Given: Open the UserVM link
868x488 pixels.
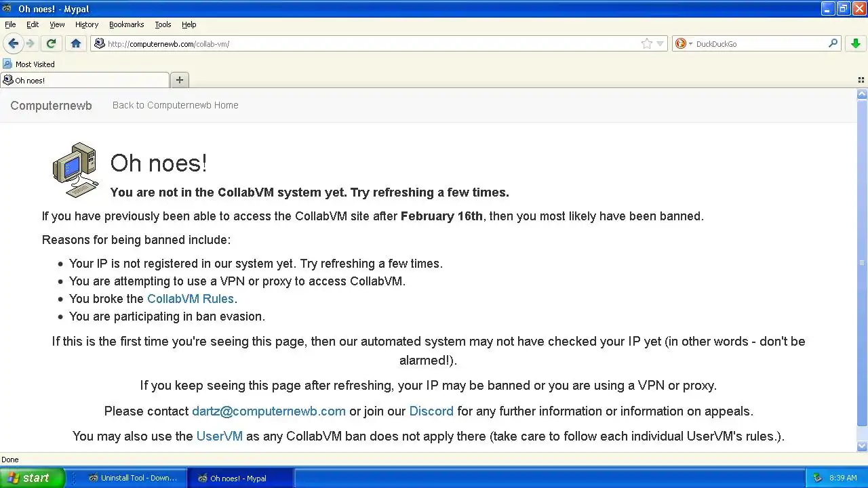Looking at the screenshot, I should coord(219,436).
